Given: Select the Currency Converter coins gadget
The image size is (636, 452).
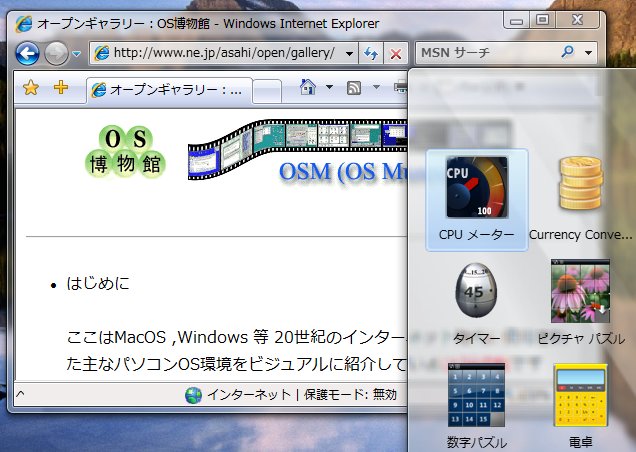Looking at the screenshot, I should tap(581, 200).
